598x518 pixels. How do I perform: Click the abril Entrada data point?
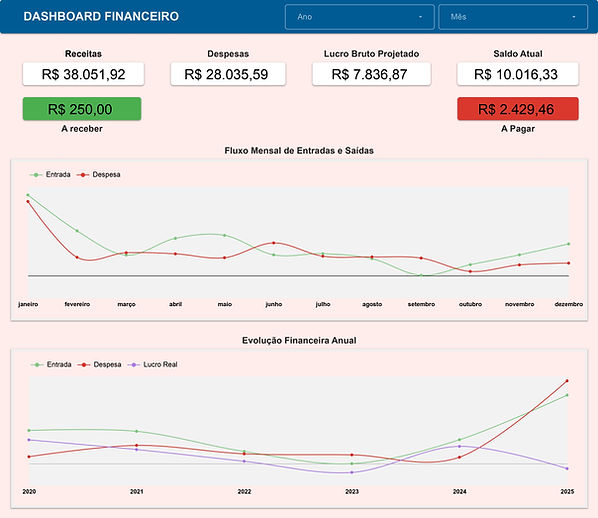[175, 238]
